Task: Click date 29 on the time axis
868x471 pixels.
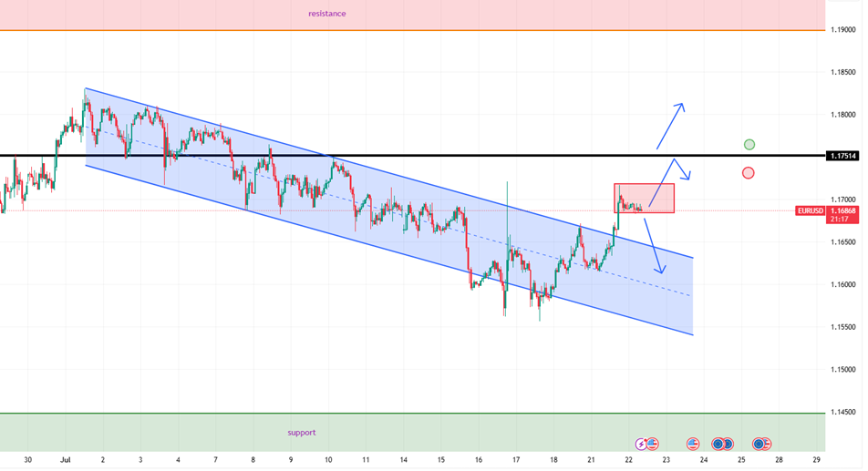Action: coord(817,460)
